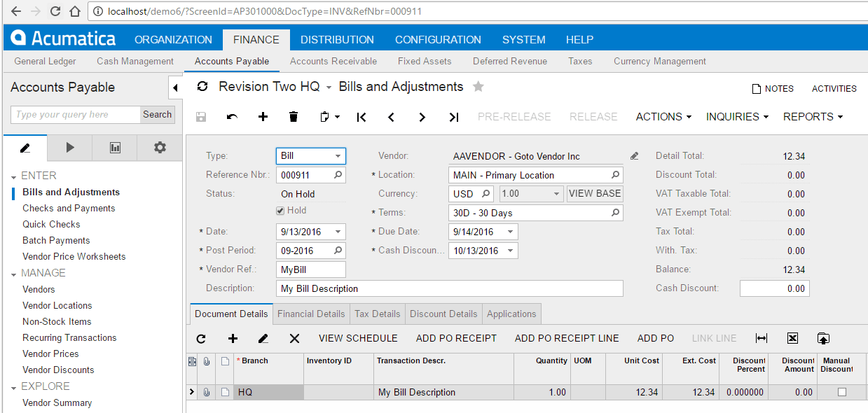Add a new row to details grid
Viewport: 868px width, 413px height.
click(233, 338)
